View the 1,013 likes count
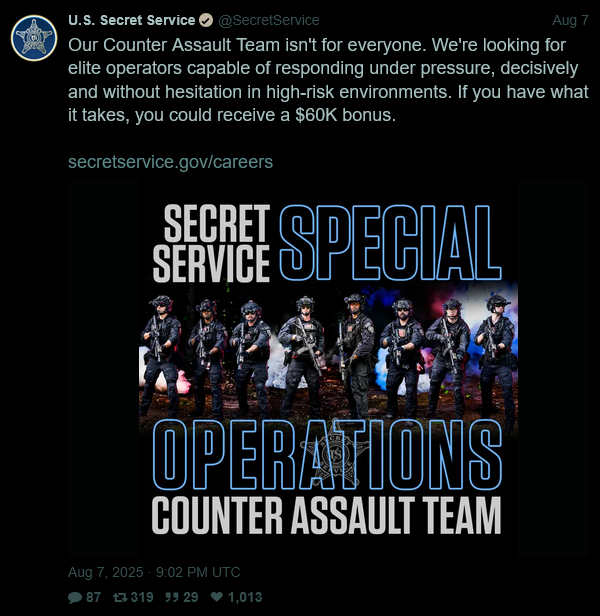600x616 pixels. pos(245,598)
